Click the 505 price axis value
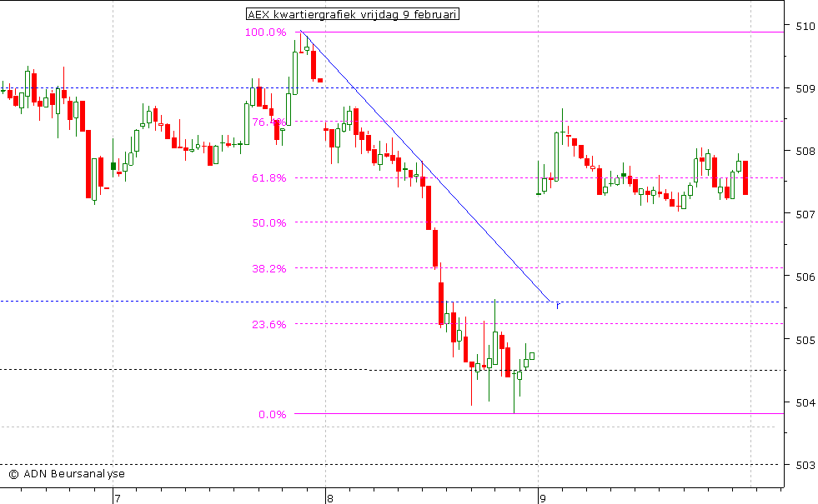 pos(805,340)
